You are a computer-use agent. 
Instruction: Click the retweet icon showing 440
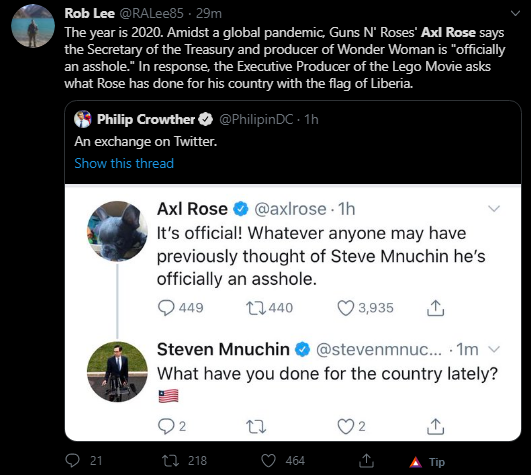pos(256,308)
